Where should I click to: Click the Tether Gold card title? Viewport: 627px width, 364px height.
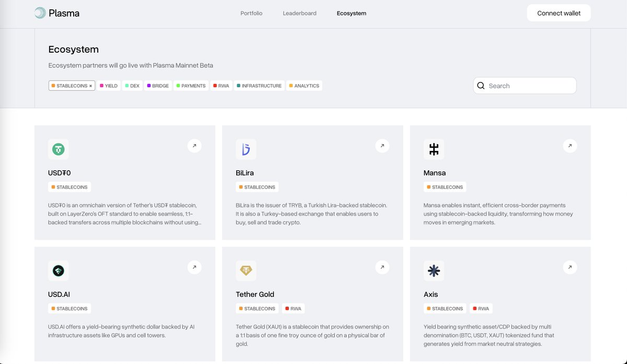coord(255,295)
